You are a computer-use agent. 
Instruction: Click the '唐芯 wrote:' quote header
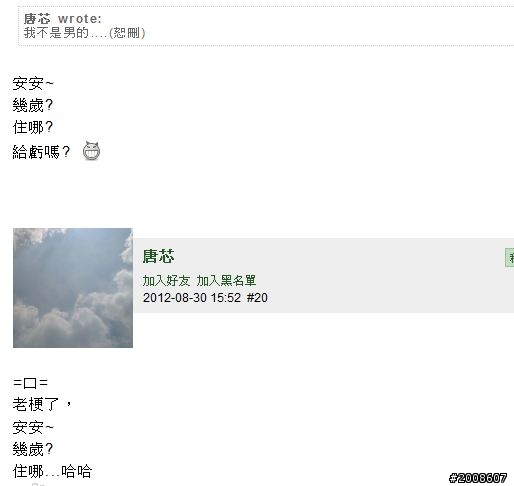[x=63, y=19]
